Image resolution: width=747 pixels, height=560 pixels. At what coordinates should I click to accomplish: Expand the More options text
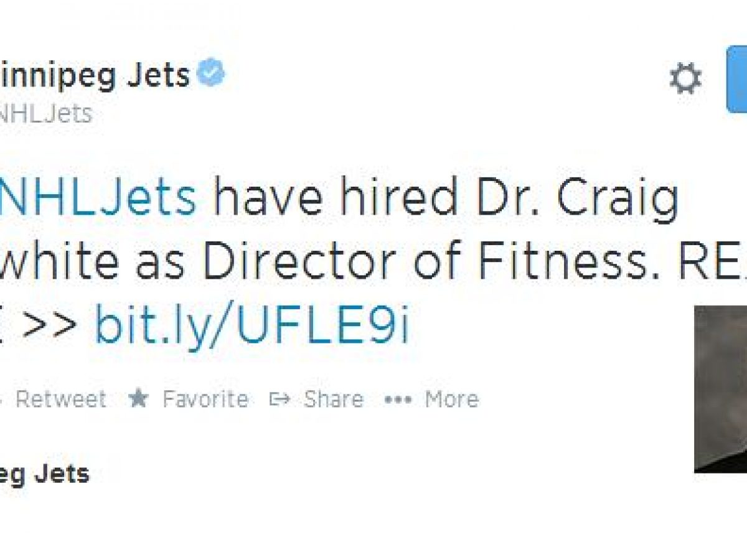[451, 399]
